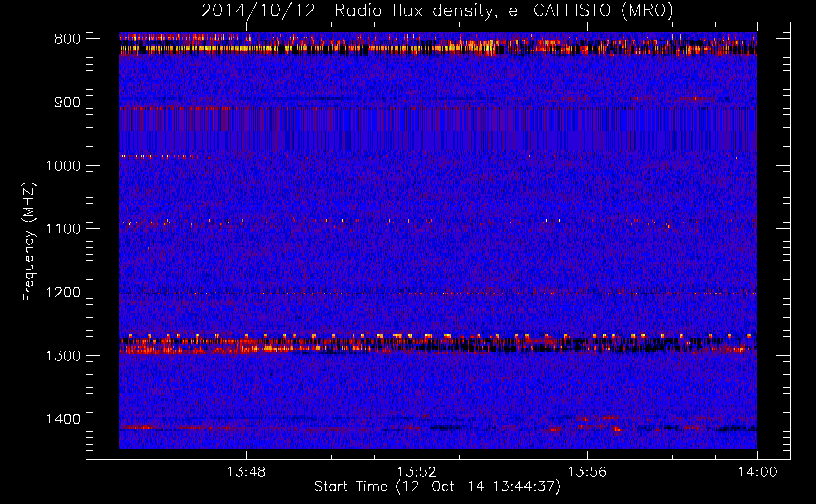Screen dimensions: 816x504
Task: Click the 13:52 time tick label
Action: (x=417, y=472)
